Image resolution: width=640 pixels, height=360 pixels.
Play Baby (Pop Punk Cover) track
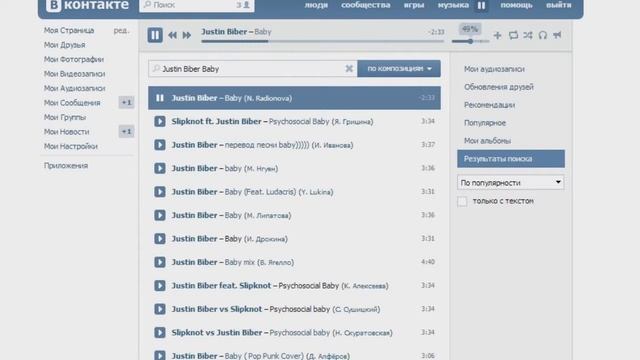point(160,356)
